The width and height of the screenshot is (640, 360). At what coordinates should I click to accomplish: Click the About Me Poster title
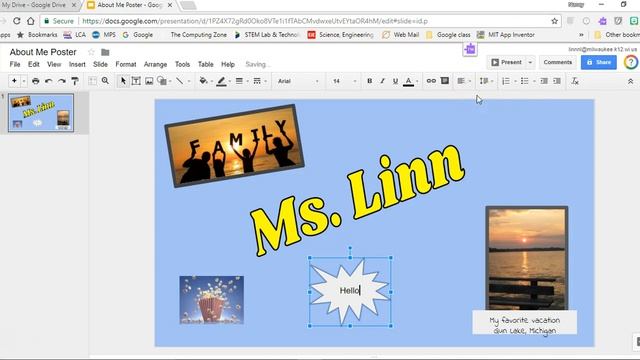[x=43, y=52]
